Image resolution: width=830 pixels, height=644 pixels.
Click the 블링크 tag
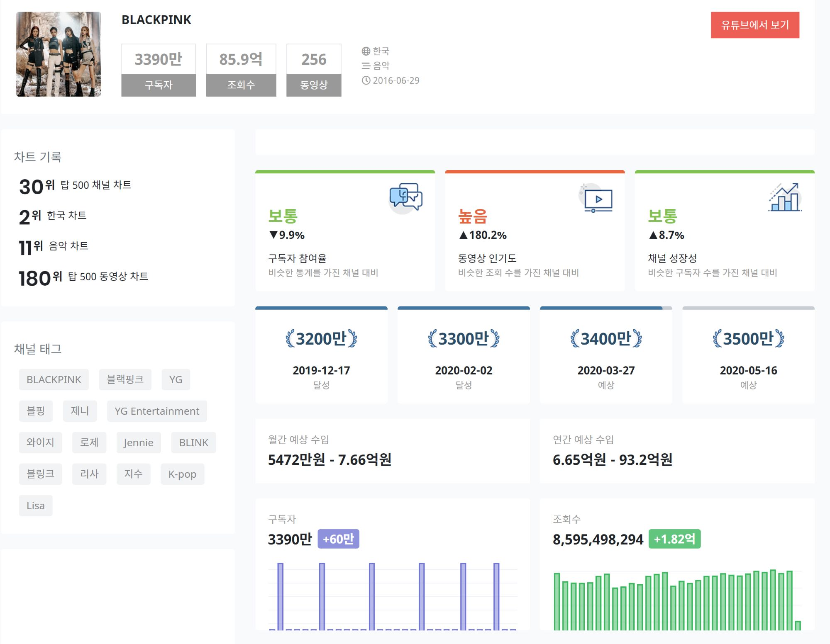[x=40, y=474]
